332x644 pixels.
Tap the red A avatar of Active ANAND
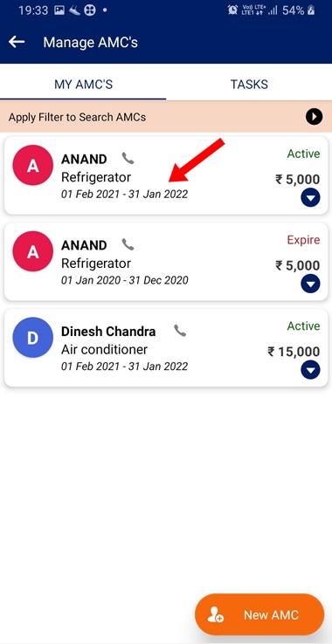33,165
